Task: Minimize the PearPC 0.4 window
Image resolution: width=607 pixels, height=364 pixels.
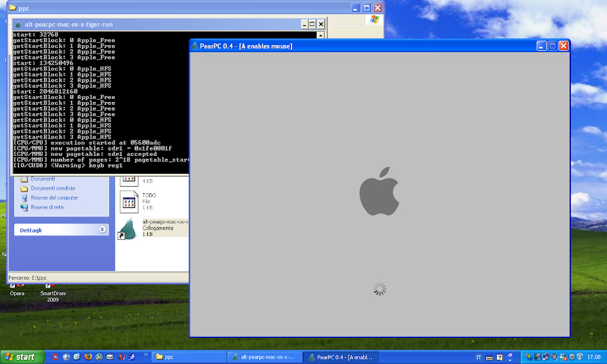Action: (x=542, y=46)
